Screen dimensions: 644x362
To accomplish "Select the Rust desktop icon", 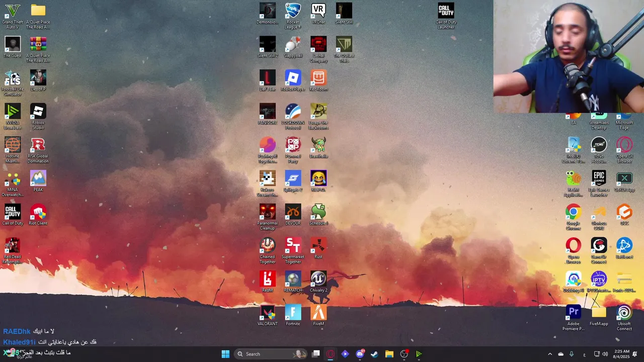I will tap(318, 248).
